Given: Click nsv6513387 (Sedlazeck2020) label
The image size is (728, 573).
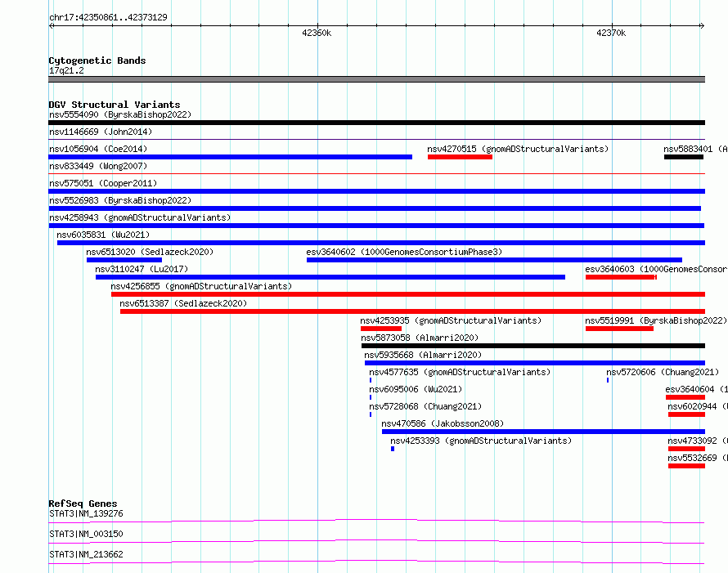Looking at the screenshot, I should pyautogui.click(x=183, y=303).
